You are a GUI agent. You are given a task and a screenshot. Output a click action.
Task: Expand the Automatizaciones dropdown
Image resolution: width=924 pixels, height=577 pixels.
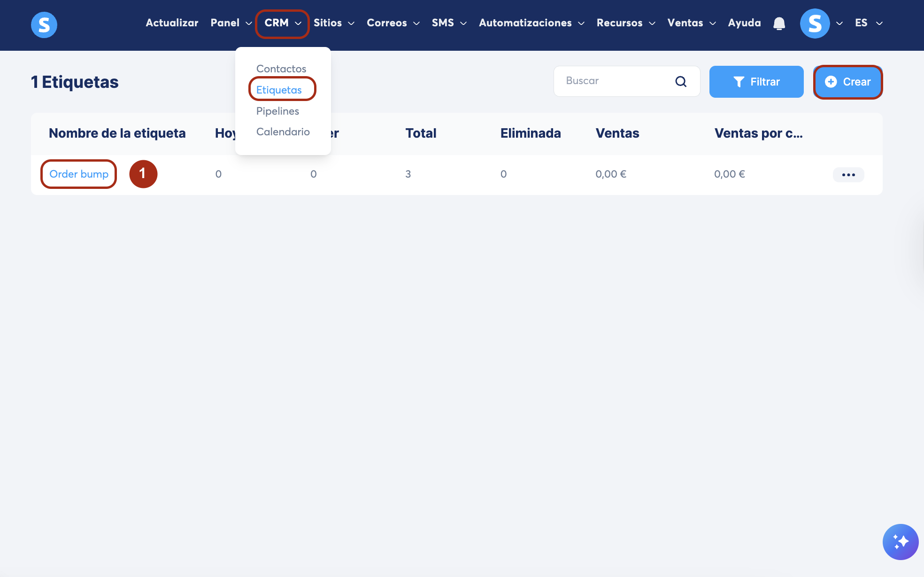click(531, 23)
